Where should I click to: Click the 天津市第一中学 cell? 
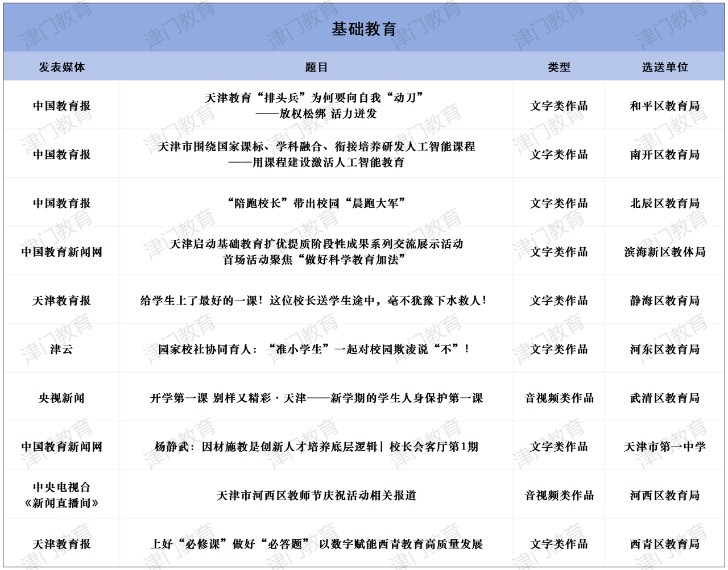[665, 447]
